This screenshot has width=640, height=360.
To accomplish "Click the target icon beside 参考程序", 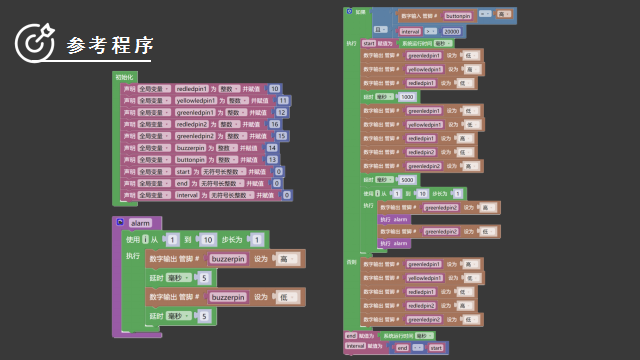I will 35,43.
